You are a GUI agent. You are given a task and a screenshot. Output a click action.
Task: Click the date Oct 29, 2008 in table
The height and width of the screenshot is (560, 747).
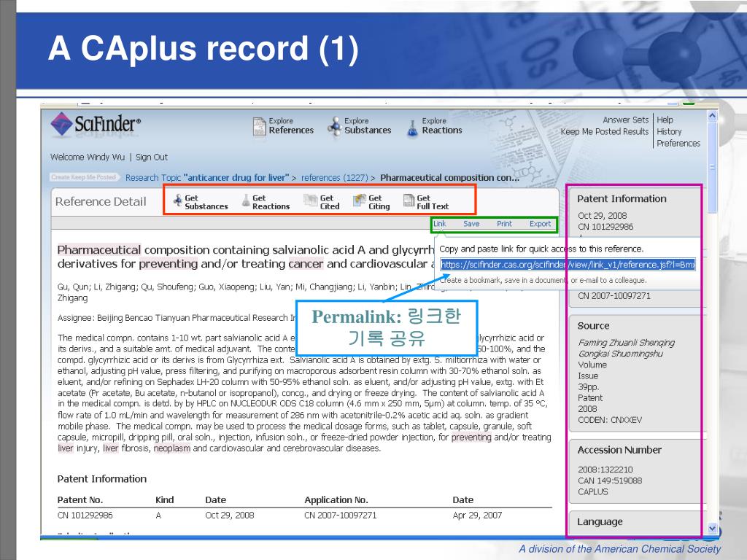pos(229,516)
